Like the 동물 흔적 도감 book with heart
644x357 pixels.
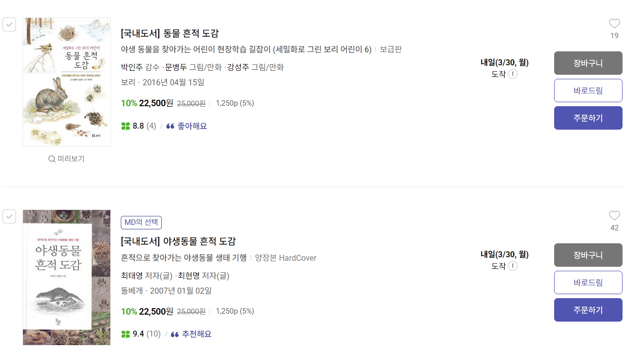[614, 23]
